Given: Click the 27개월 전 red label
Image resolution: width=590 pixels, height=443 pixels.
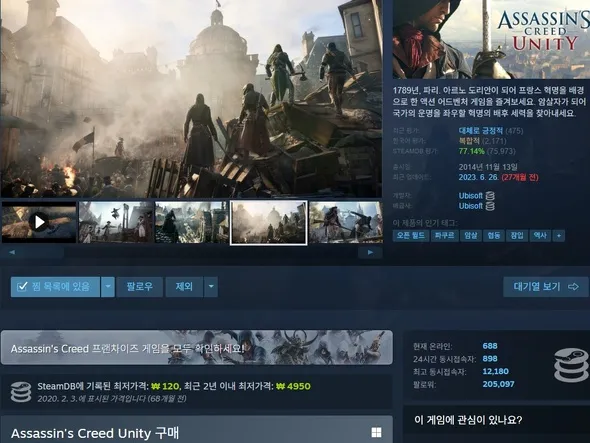Looking at the screenshot, I should 520,177.
